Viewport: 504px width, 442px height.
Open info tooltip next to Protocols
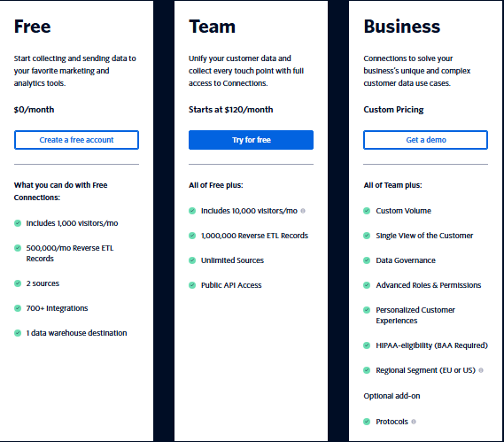[414, 422]
